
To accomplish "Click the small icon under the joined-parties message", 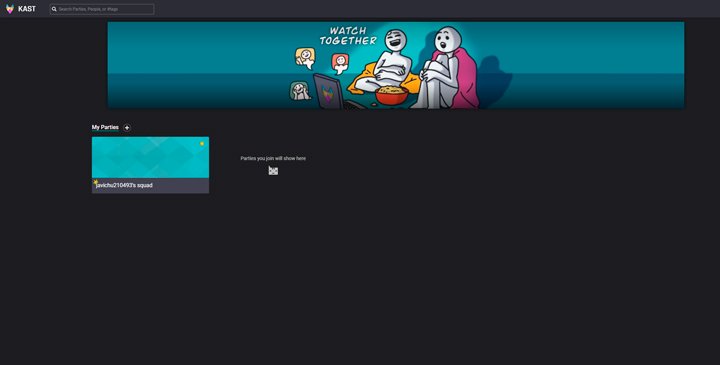I will (x=273, y=171).
